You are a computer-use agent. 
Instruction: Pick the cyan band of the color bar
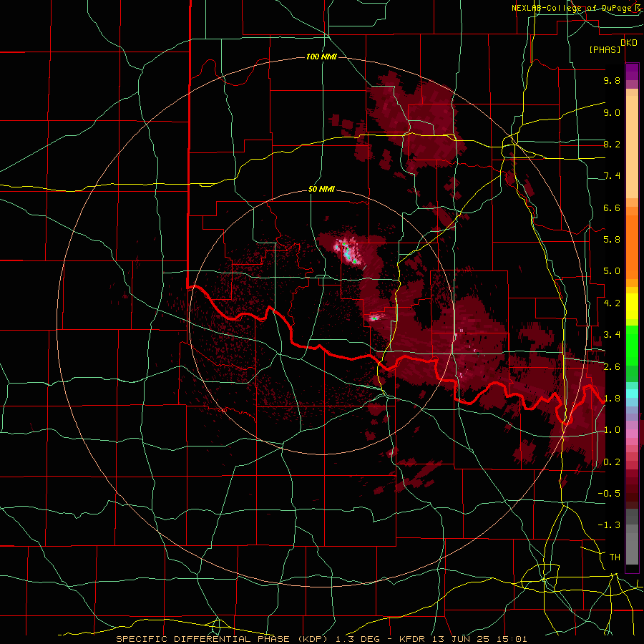(632, 394)
